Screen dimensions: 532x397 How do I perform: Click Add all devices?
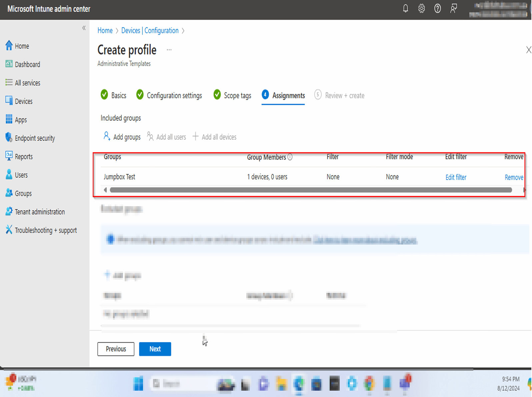click(x=214, y=137)
